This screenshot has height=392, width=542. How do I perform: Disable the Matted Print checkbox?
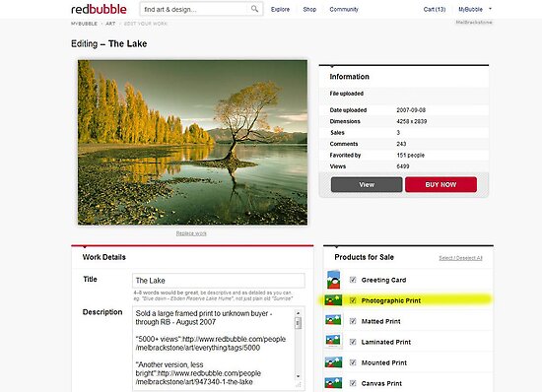[x=353, y=321]
